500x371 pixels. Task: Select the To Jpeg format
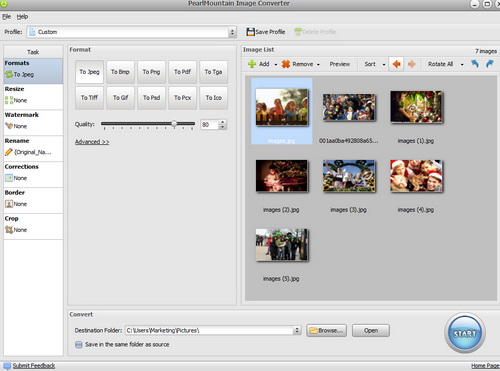coord(89,72)
